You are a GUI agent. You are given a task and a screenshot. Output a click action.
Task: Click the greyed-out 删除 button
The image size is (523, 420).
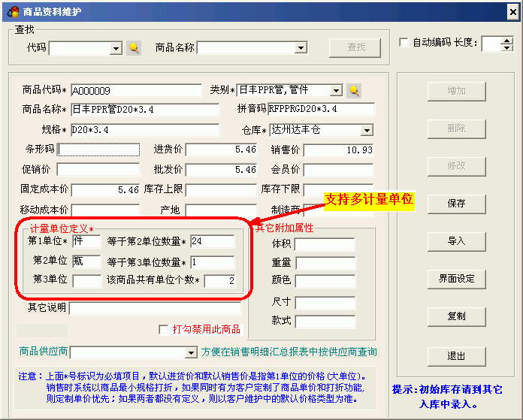456,128
